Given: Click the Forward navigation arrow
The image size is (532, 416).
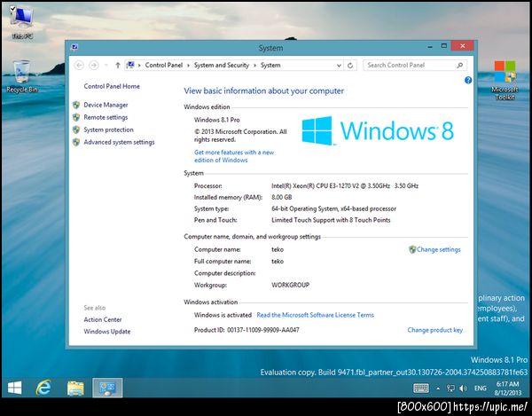Looking at the screenshot, I should pos(94,65).
